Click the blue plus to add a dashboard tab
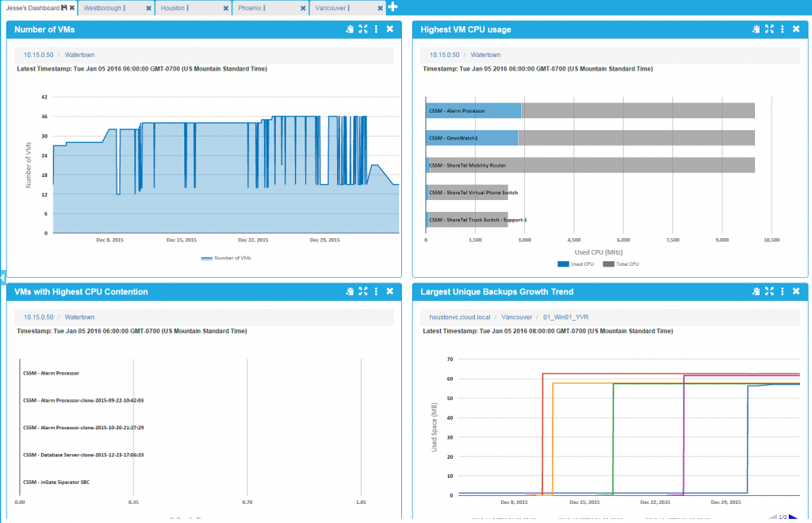Viewport: 812px width, 523px height. (x=392, y=6)
